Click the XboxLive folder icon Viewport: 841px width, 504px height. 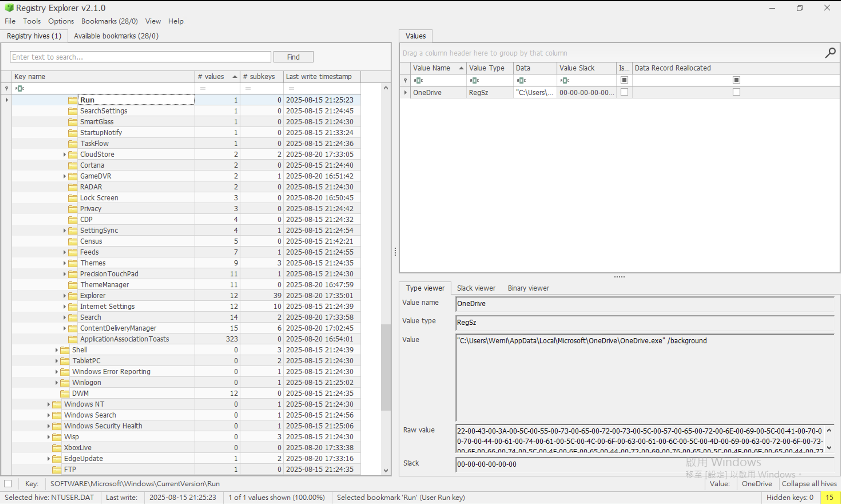point(56,448)
